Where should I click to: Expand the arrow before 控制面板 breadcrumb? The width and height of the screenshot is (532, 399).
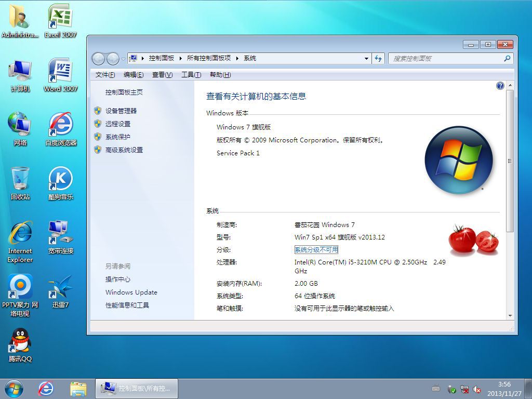(143, 58)
